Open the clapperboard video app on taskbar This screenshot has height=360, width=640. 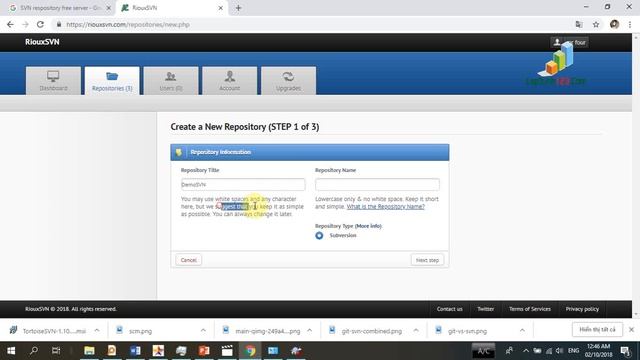[227, 351]
